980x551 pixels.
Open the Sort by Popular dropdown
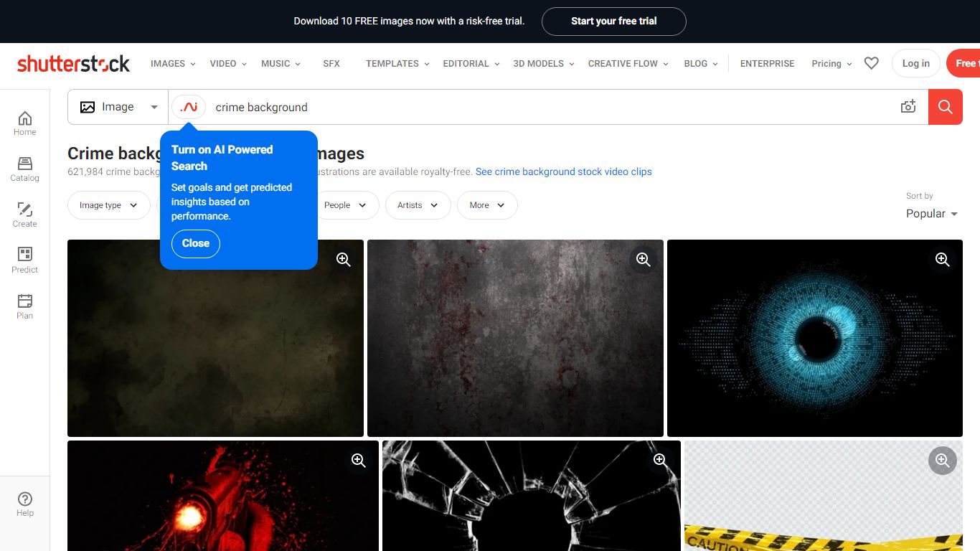click(x=932, y=214)
